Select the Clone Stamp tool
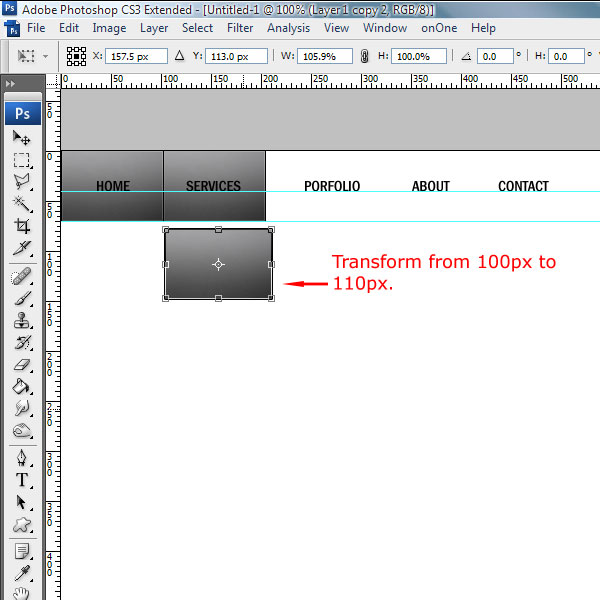The height and width of the screenshot is (600, 600). point(21,321)
